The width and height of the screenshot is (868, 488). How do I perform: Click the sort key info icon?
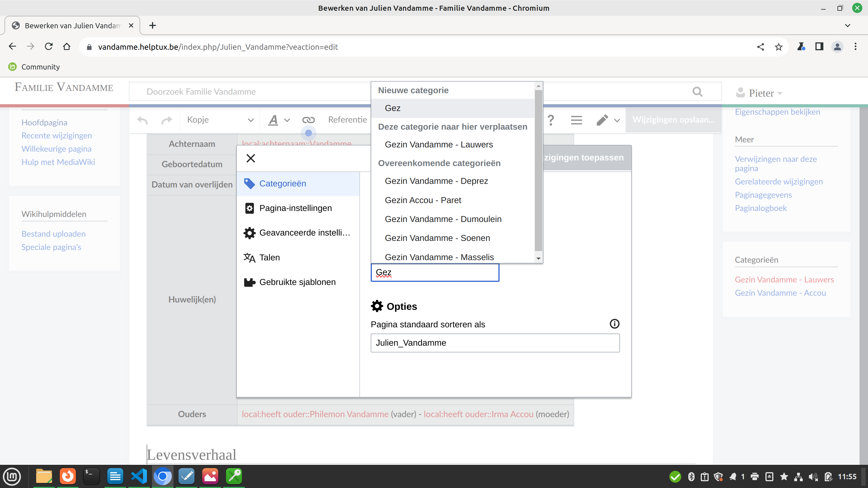pyautogui.click(x=614, y=324)
